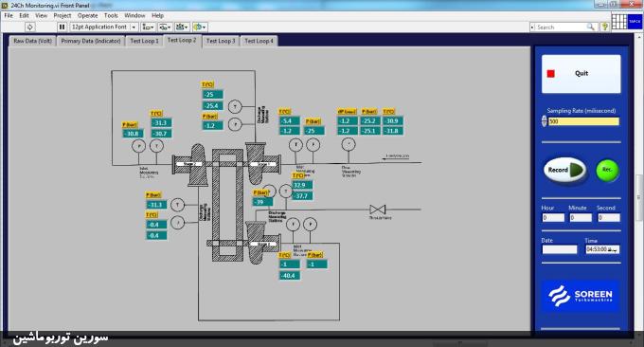Click the Sampling Rate increment stepper arrows
The width and height of the screenshot is (644, 347).
(x=545, y=121)
